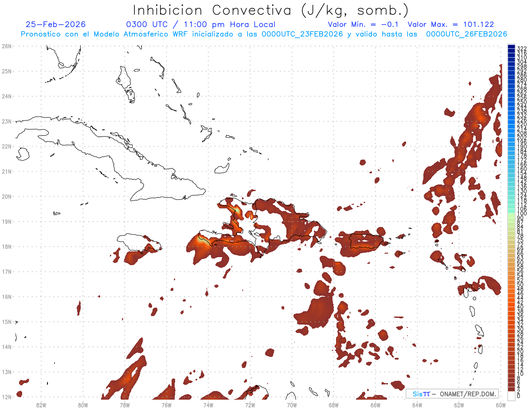Click the 21N latitude label
This screenshot has width=532, height=411.
coord(7,171)
